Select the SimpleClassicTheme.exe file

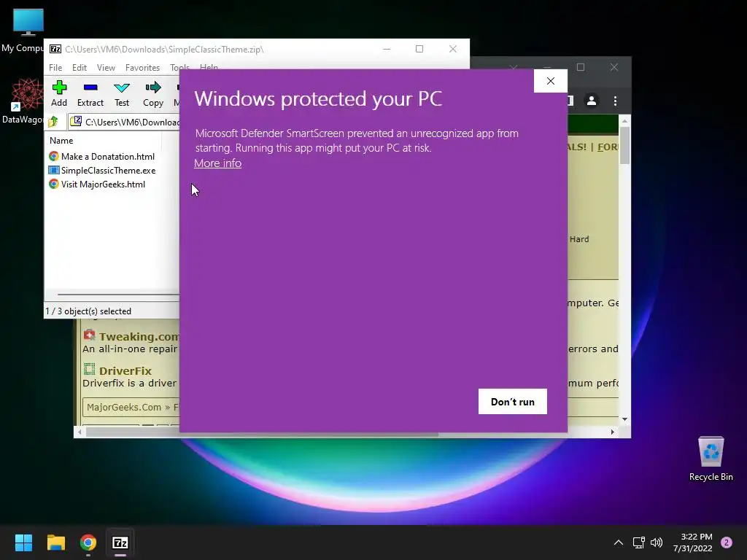102,170
